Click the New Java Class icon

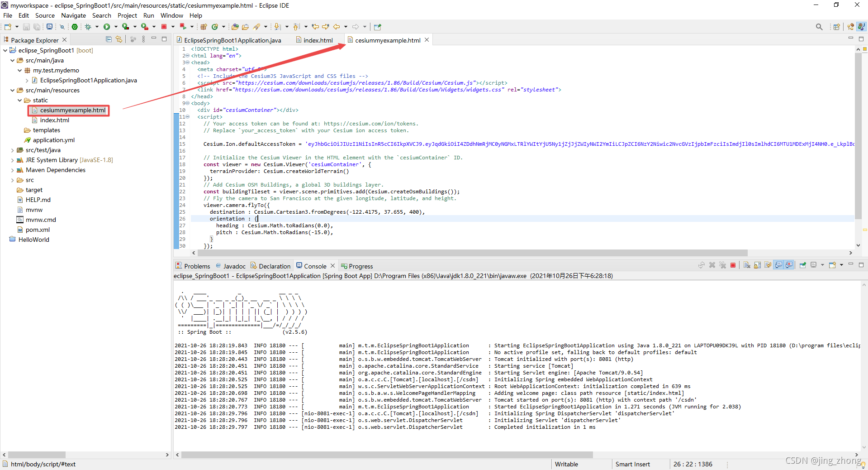pyautogui.click(x=215, y=27)
